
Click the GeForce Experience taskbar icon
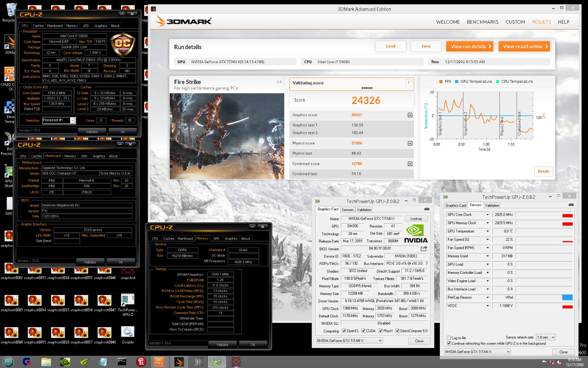(x=84, y=362)
